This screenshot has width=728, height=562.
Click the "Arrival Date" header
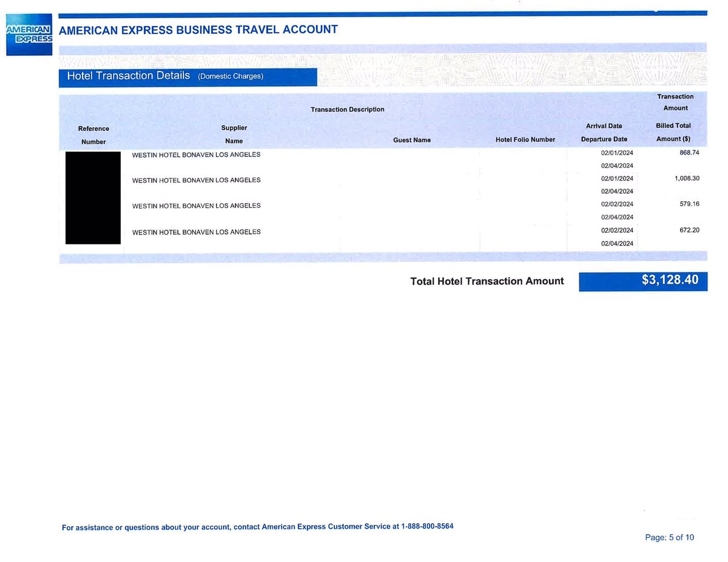click(x=604, y=126)
